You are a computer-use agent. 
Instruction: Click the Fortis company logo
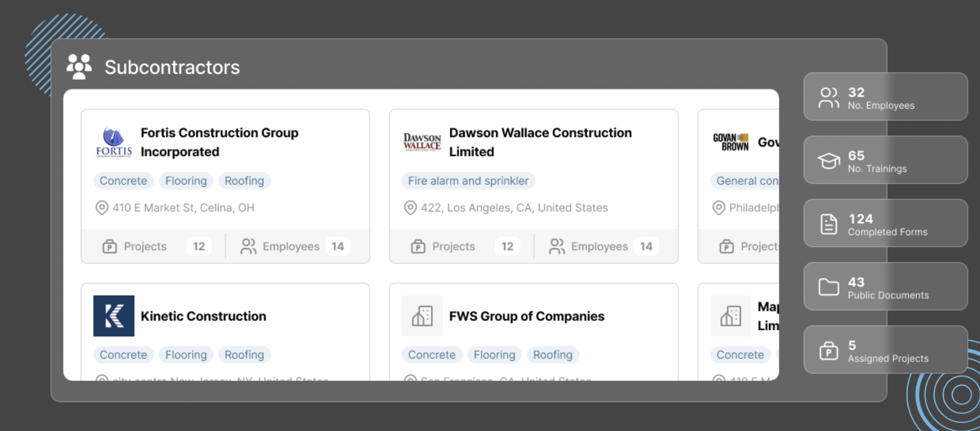pyautogui.click(x=114, y=142)
